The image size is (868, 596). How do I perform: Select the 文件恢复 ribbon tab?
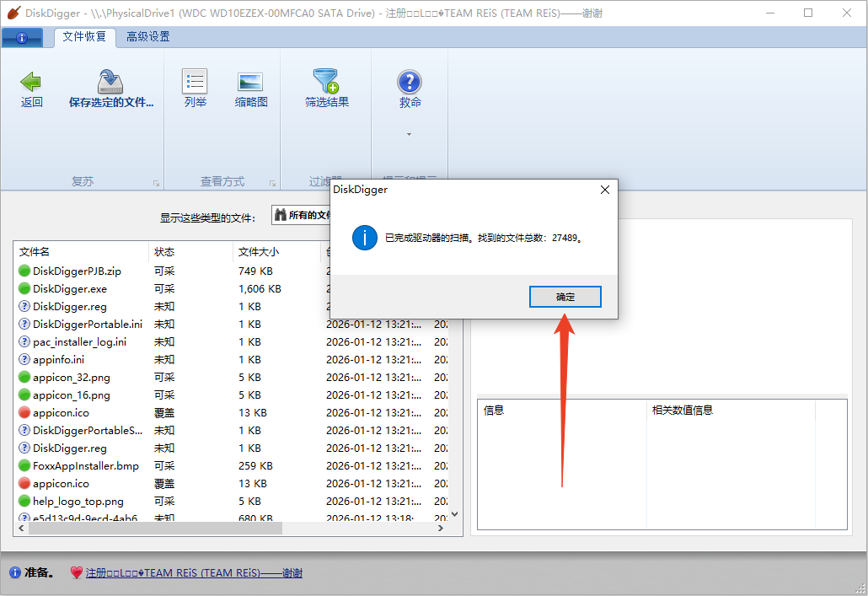pos(84,36)
